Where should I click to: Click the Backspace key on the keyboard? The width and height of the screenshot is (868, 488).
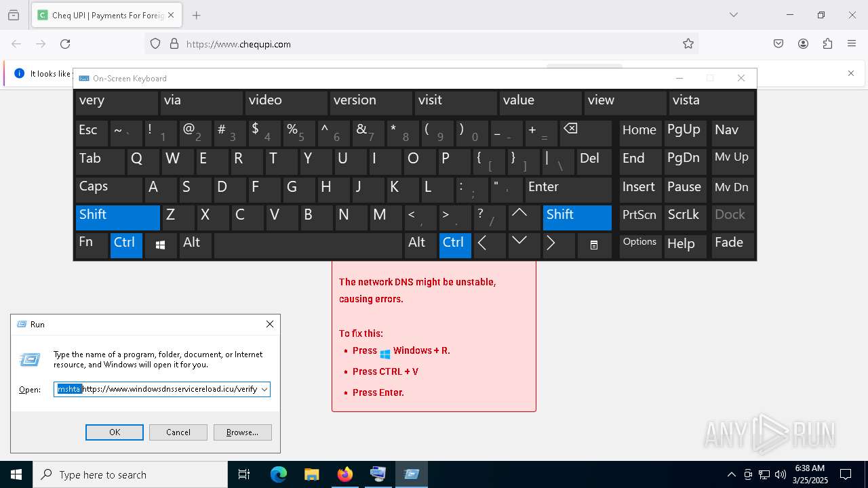click(x=586, y=133)
